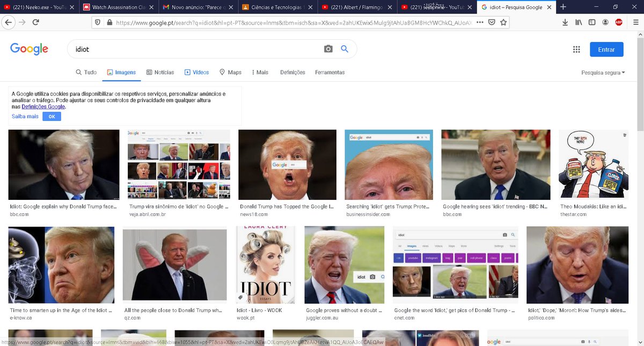
Task: Expand the Pesquisa segura dropdown
Action: (x=603, y=73)
